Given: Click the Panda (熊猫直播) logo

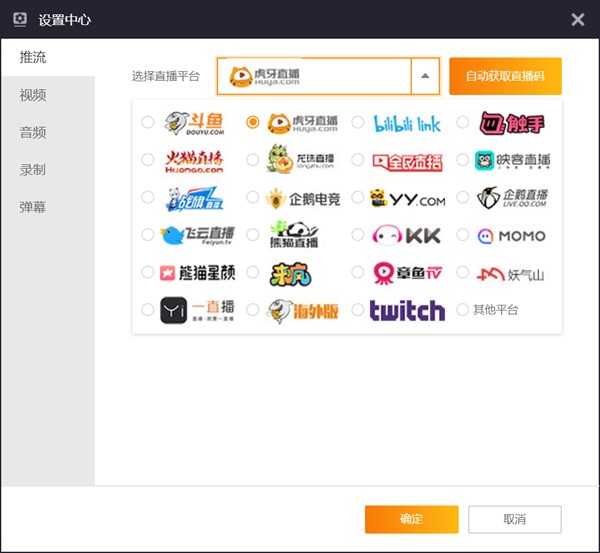Looking at the screenshot, I should (294, 234).
